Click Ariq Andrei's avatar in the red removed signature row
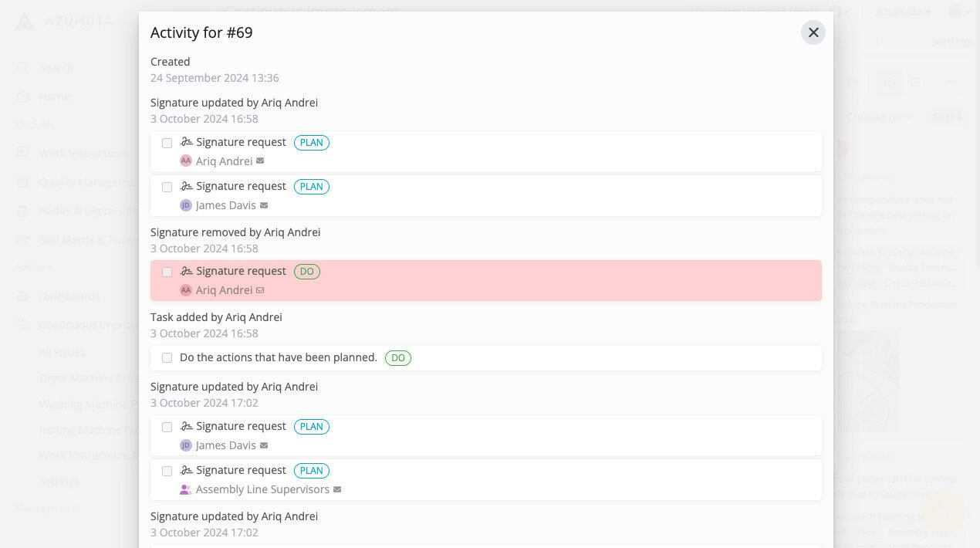Screen dimensions: 980x548 point(185,290)
